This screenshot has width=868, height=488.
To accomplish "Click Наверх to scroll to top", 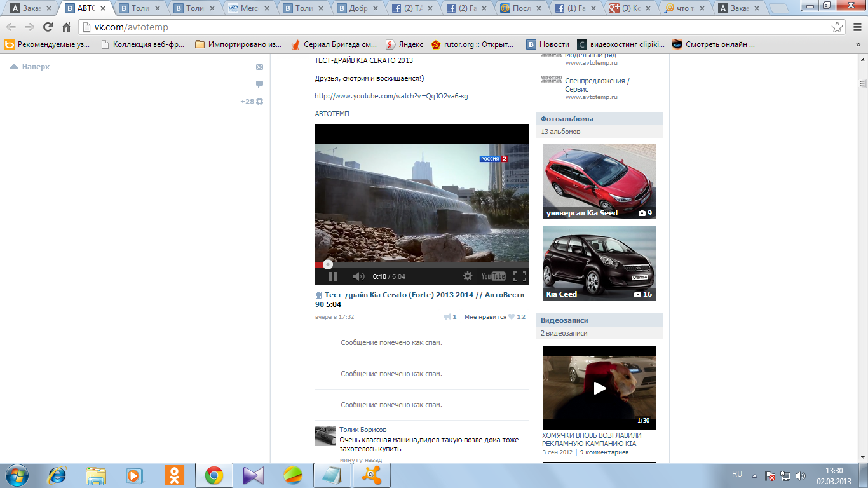I will (x=30, y=67).
